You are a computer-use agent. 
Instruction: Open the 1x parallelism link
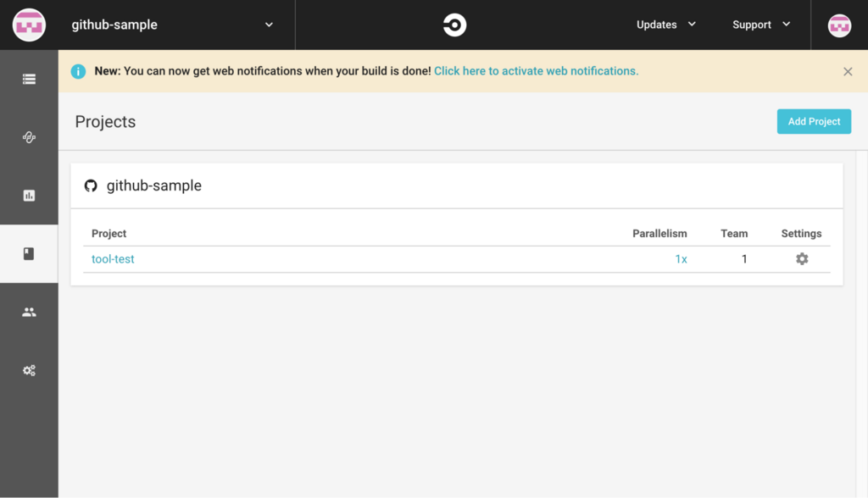pyautogui.click(x=681, y=259)
